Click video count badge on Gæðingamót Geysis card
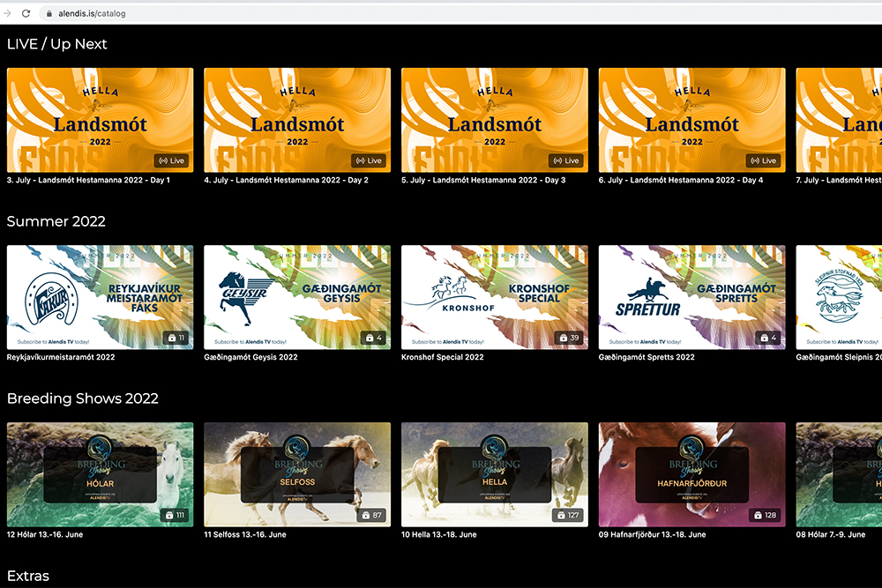 point(374,338)
